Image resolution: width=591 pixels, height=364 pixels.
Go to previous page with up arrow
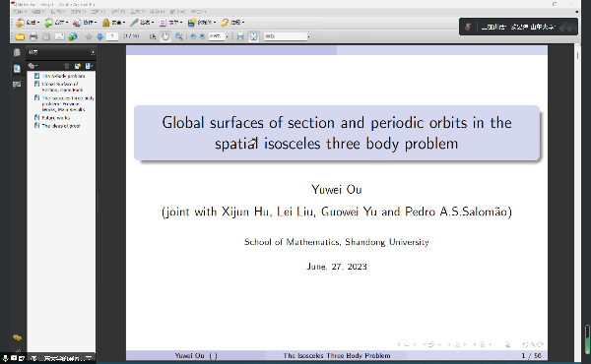point(89,36)
